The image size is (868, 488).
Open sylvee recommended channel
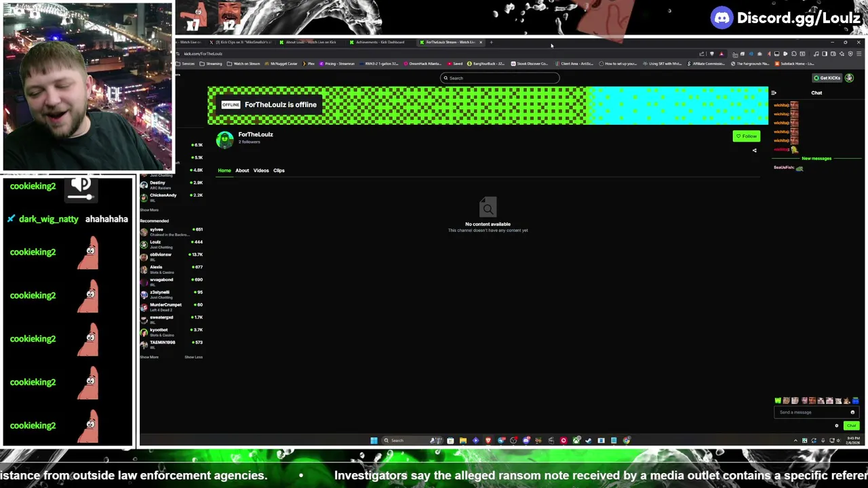point(170,231)
